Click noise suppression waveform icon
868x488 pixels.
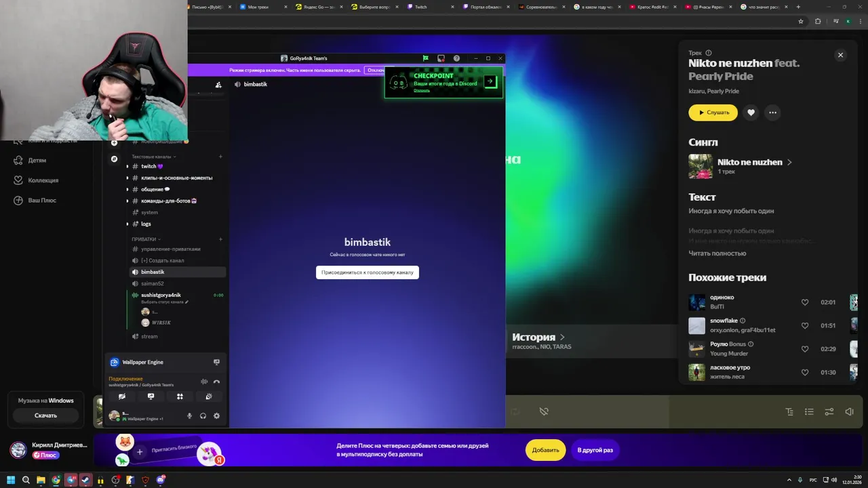point(204,382)
